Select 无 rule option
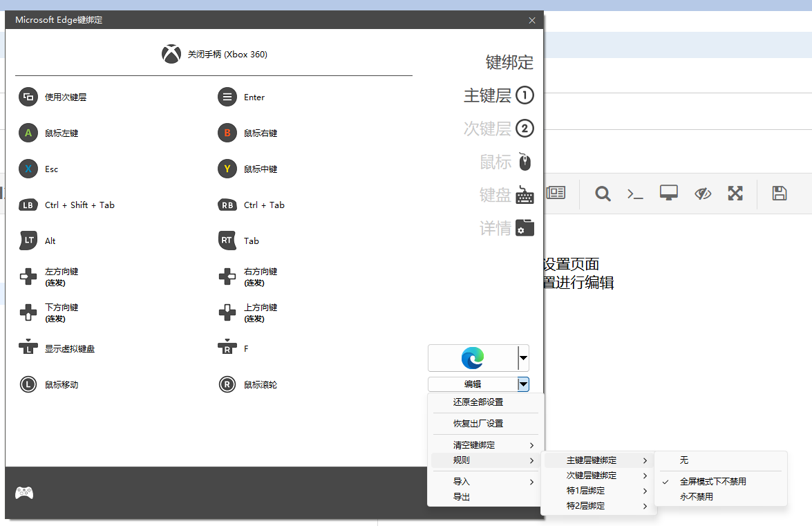 pos(721,460)
